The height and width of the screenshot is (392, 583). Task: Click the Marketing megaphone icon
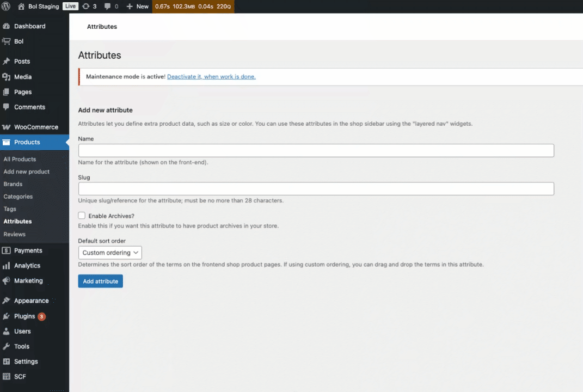click(x=7, y=281)
